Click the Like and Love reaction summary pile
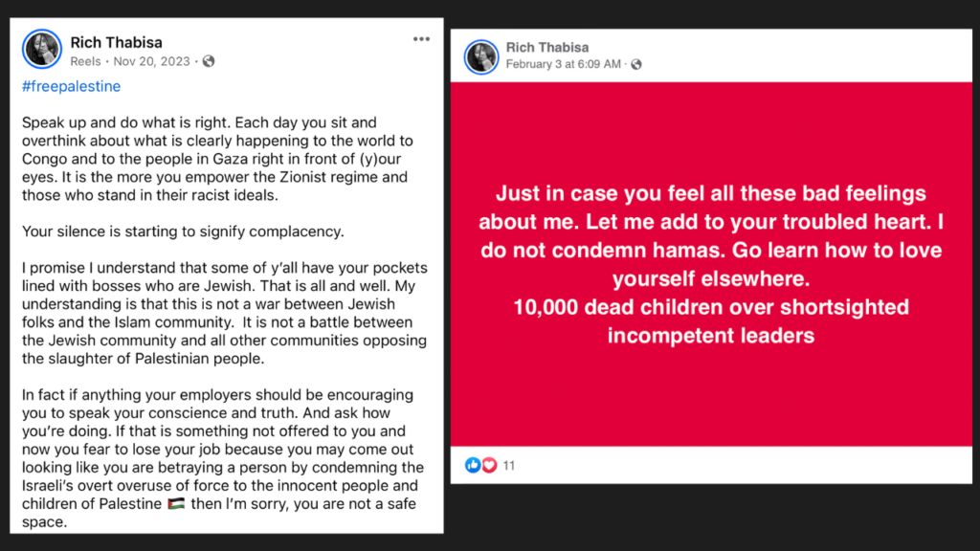The image size is (980, 551). tap(481, 465)
